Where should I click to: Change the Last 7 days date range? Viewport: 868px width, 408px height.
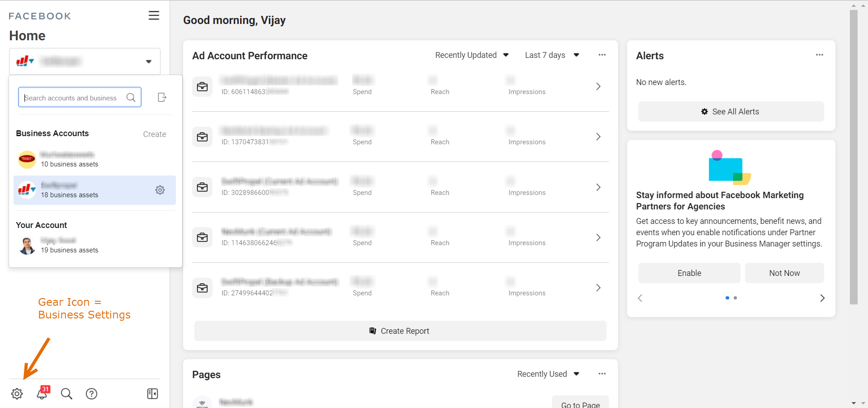pos(552,55)
